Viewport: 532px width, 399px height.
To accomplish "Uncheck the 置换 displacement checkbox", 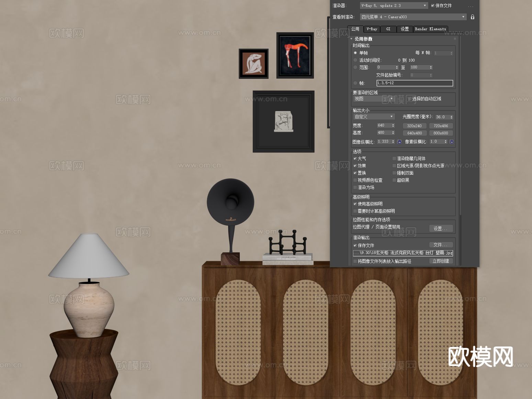I will [x=355, y=173].
